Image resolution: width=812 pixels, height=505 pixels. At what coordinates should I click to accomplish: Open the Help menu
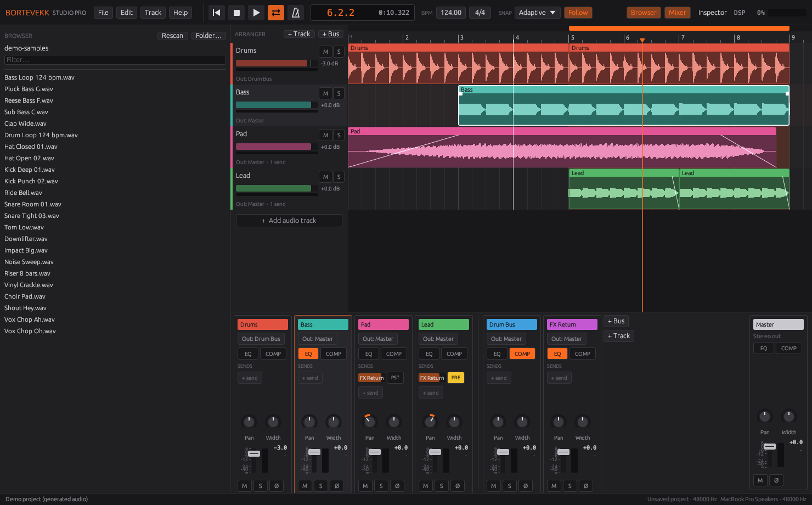[x=181, y=13]
